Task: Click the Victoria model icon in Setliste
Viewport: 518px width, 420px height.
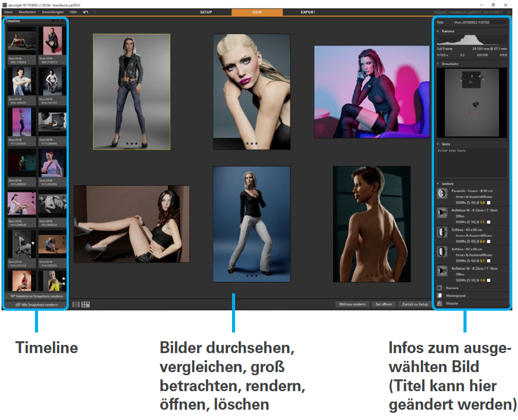Action: point(440,304)
